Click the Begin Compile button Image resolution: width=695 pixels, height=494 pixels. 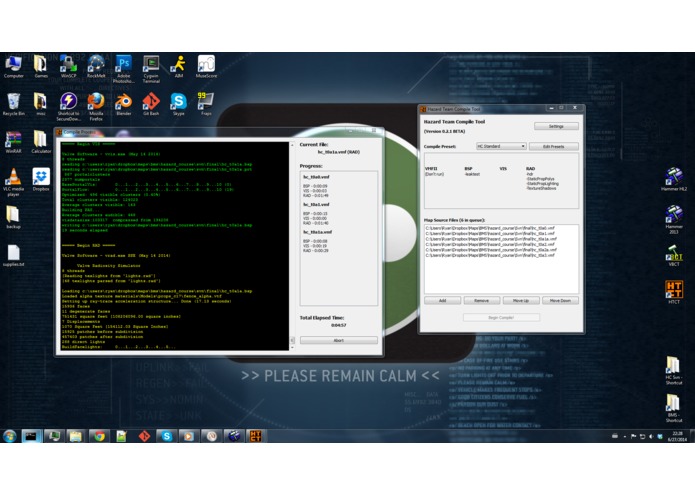pyautogui.click(x=501, y=317)
